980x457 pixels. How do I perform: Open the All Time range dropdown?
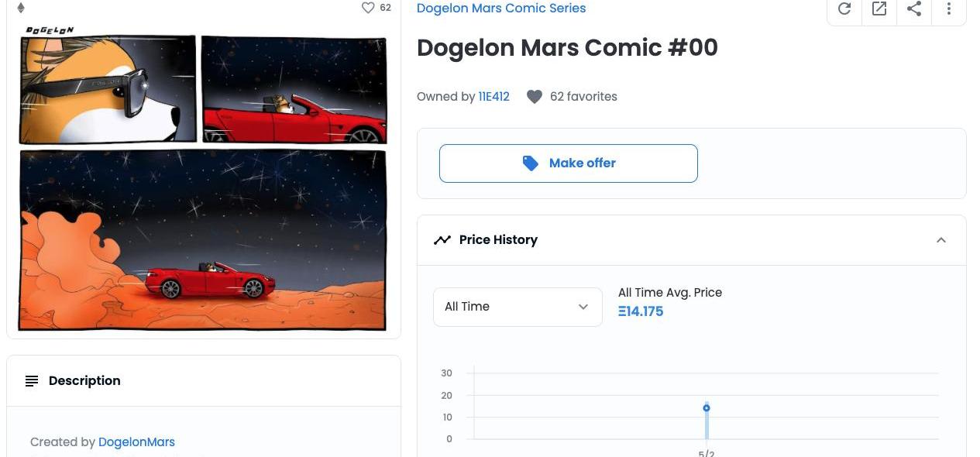pyautogui.click(x=518, y=307)
